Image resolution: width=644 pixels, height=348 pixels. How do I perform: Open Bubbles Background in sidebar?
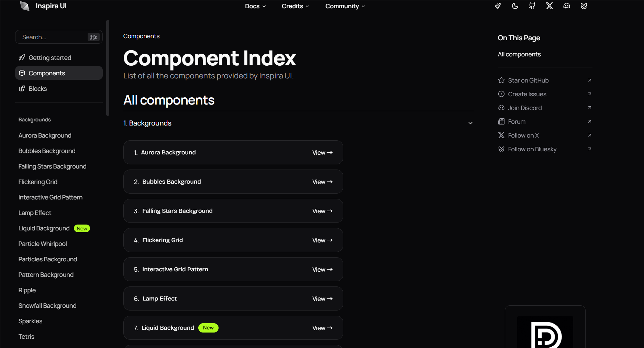point(47,151)
